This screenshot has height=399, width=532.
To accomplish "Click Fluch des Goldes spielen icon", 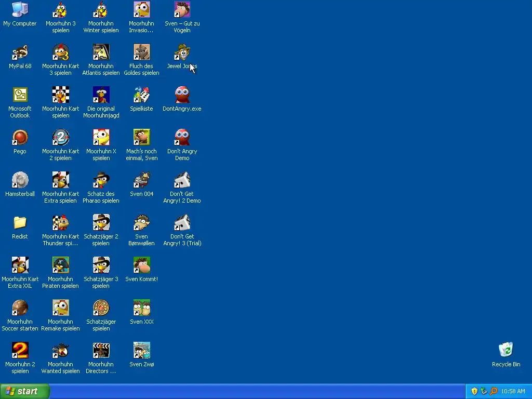I will click(141, 52).
